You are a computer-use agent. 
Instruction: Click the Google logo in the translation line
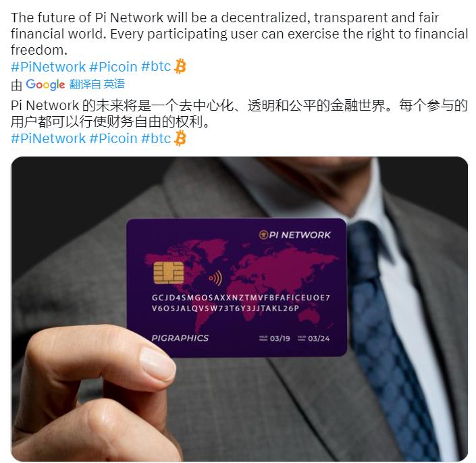(45, 84)
